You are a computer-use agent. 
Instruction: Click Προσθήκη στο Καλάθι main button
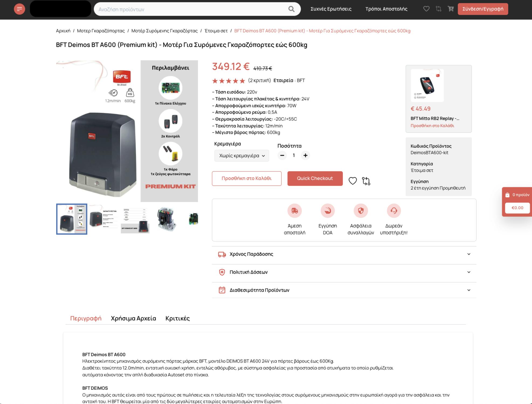pyautogui.click(x=247, y=178)
